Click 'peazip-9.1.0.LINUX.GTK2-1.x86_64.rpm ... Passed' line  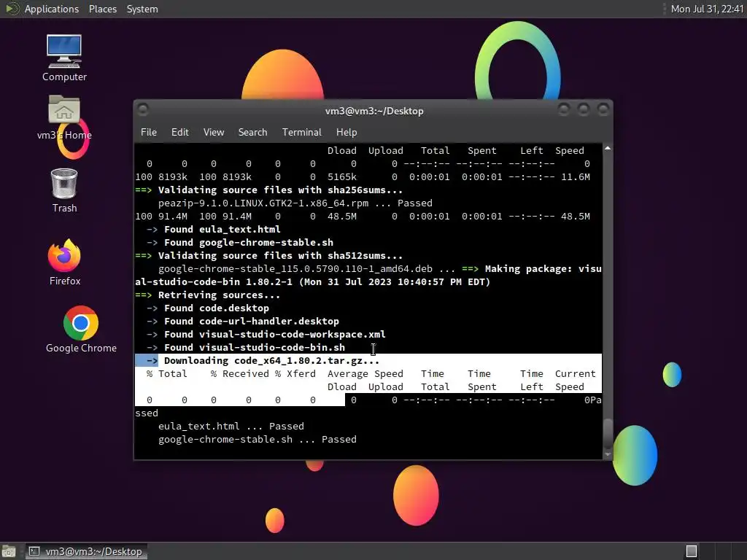coord(295,203)
